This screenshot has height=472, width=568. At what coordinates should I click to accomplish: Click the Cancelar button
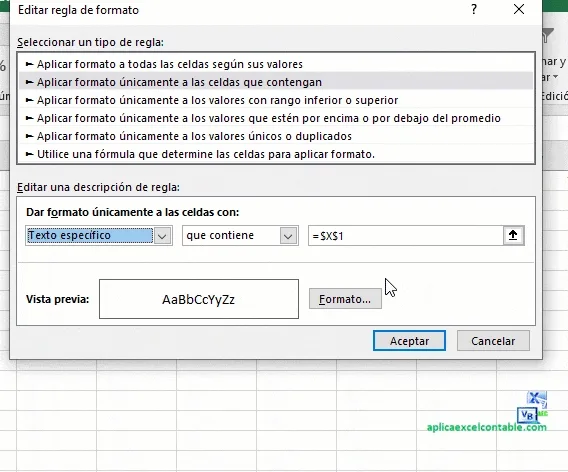click(493, 341)
